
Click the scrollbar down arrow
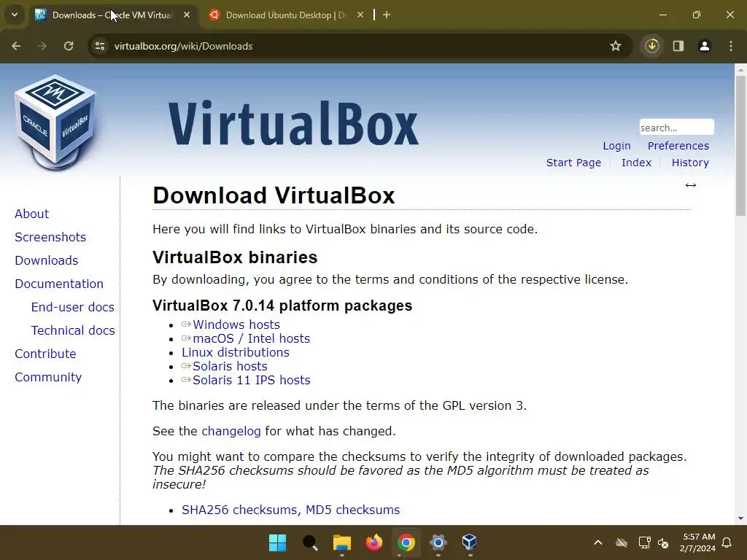coord(740,518)
